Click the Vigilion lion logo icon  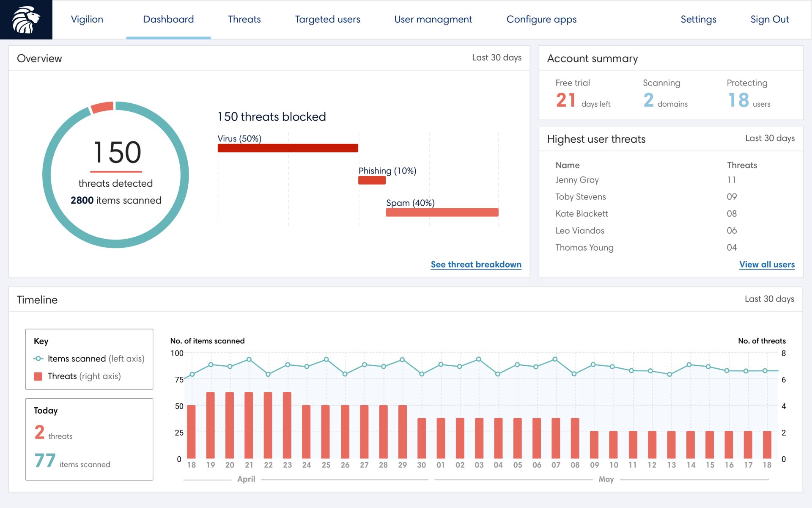pyautogui.click(x=26, y=19)
